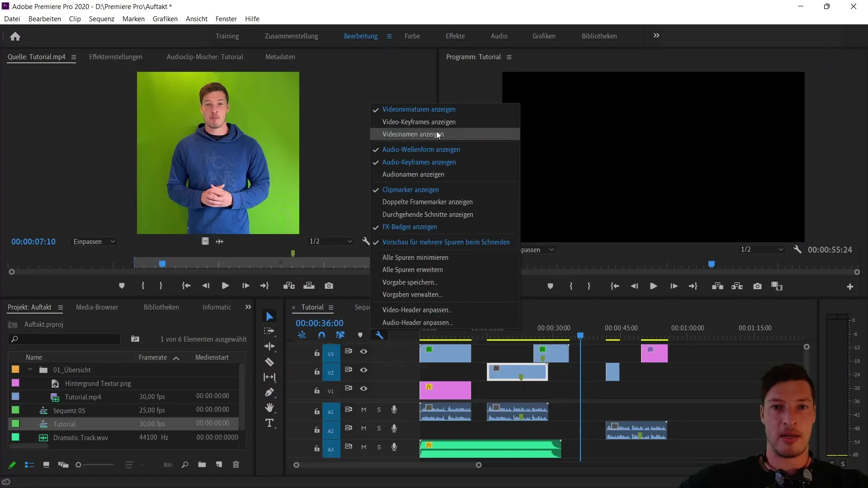Open Program monitor button editor plus
Viewport: 868px width, 488px height.
point(850,287)
